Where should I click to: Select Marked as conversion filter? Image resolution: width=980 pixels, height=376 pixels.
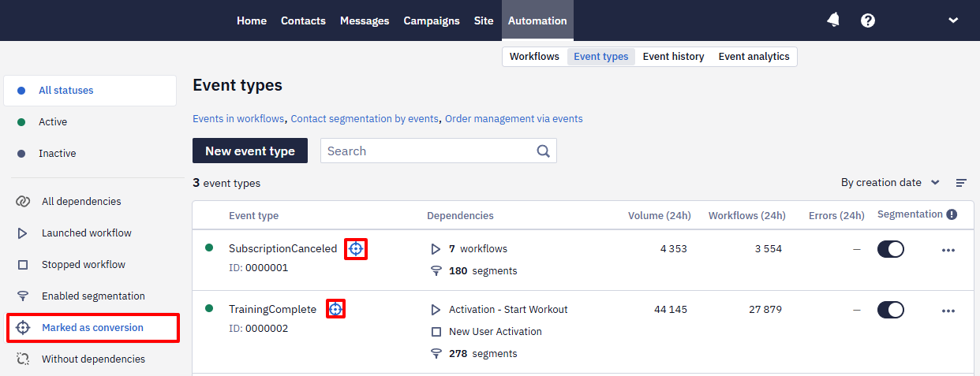tap(92, 328)
